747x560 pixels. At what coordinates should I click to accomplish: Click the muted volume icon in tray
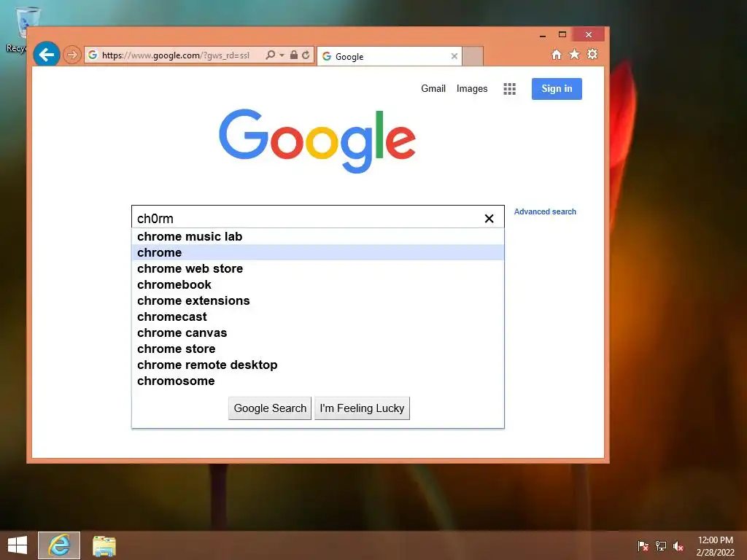pos(678,545)
